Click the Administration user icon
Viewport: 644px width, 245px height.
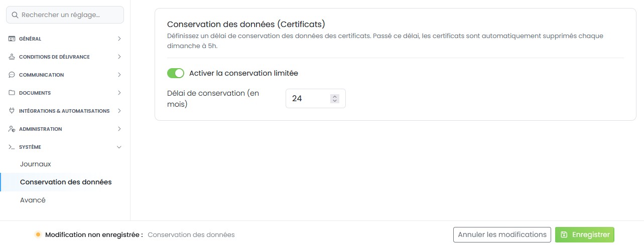12,129
